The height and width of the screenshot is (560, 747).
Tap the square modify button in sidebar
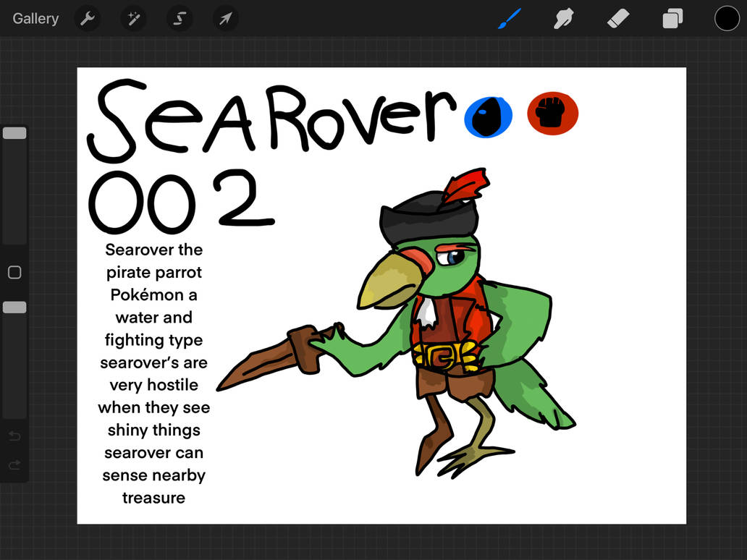[14, 272]
